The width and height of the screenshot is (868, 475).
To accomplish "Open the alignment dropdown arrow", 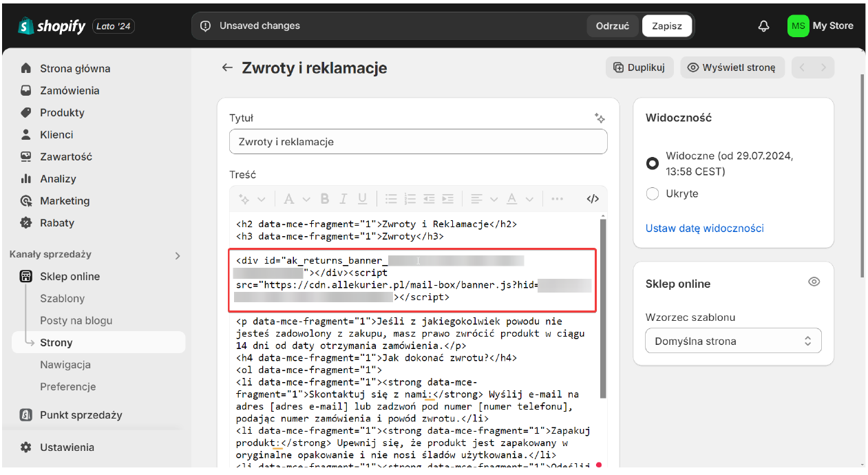I will coord(494,199).
